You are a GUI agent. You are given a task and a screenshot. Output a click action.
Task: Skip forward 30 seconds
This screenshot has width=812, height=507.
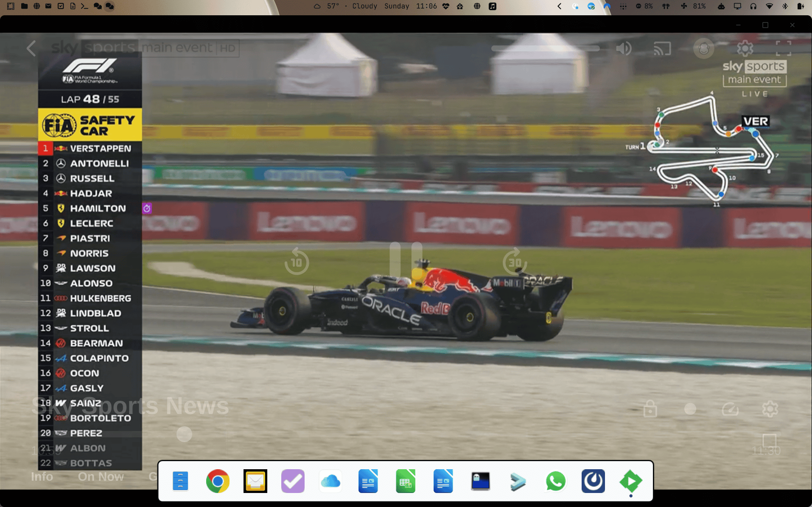515,262
